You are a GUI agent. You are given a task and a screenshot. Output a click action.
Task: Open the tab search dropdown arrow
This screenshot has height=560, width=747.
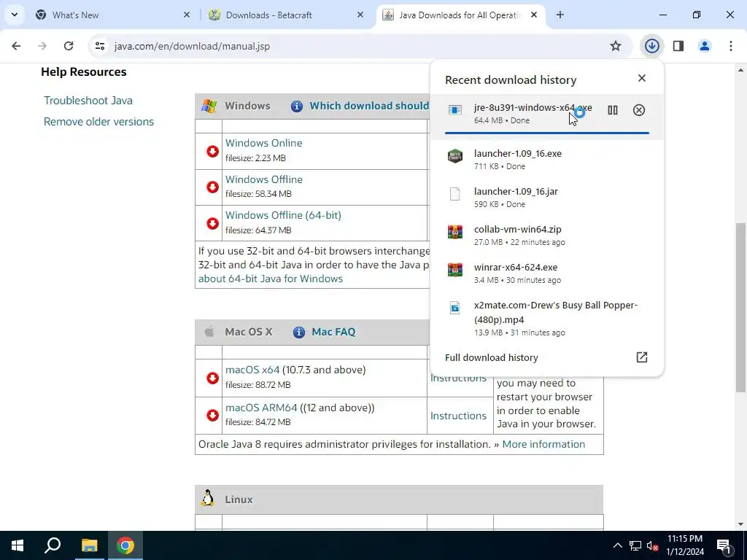(x=15, y=15)
